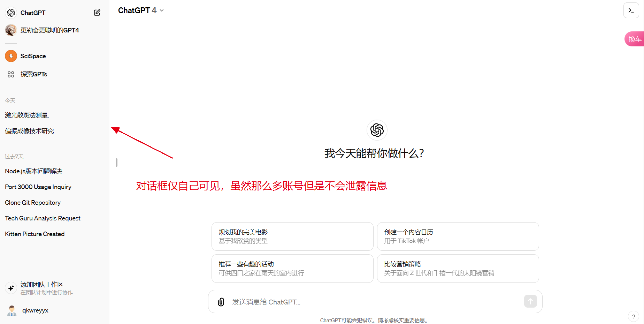
Task: Click the 发送消息给 ChatGPT input field
Action: 375,302
